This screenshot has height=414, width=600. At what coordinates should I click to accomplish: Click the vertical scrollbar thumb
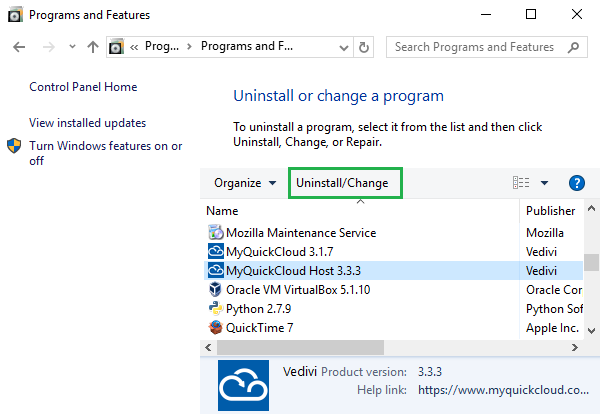591,262
